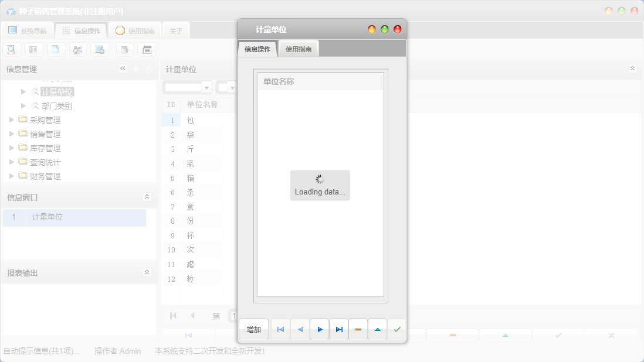Go to previous record in dialog
The image size is (644, 362).
pyautogui.click(x=300, y=330)
